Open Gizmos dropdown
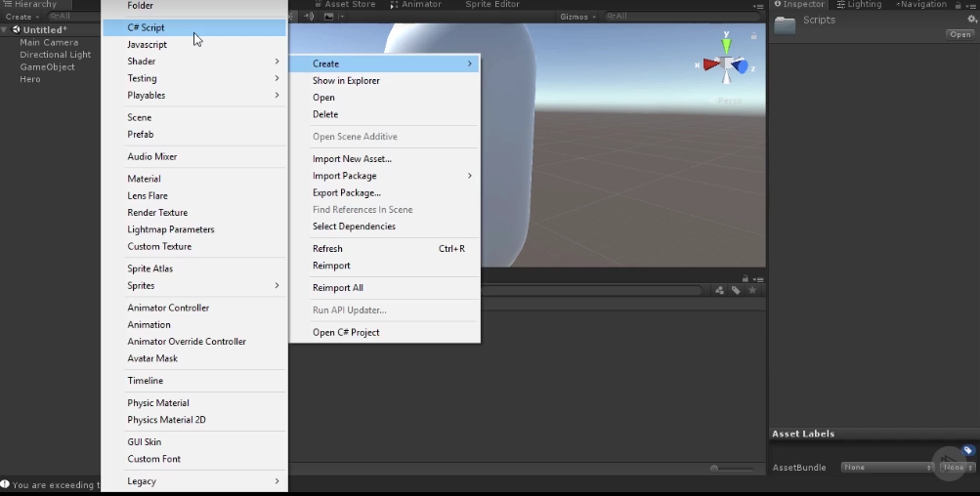Screen dimensions: 980x496 (577, 17)
